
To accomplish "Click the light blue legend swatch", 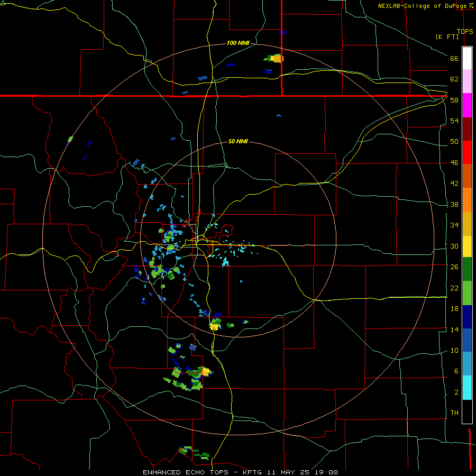I will (x=467, y=364).
